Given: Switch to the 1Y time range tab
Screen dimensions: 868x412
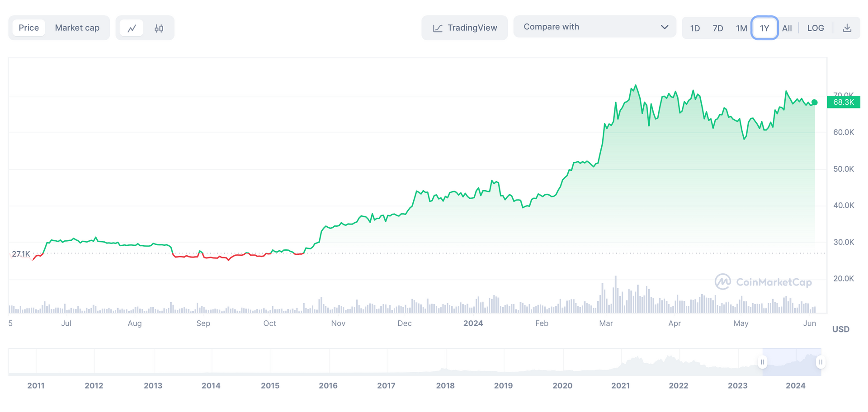Looking at the screenshot, I should click(764, 28).
